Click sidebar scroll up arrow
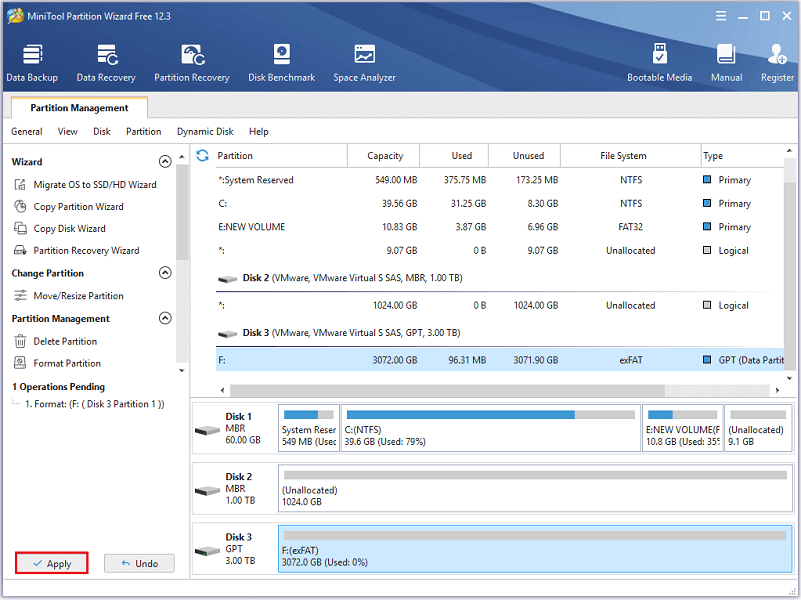The image size is (801, 600). 182,157
